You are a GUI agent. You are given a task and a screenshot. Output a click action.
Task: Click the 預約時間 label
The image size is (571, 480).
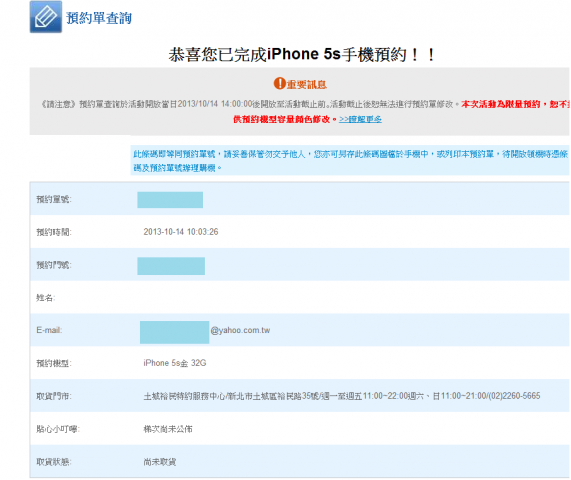coord(54,232)
